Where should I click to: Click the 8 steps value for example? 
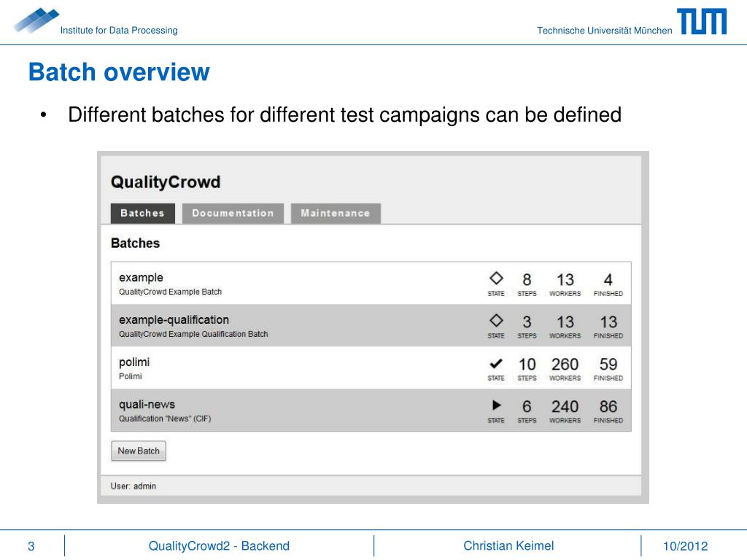[x=527, y=279]
